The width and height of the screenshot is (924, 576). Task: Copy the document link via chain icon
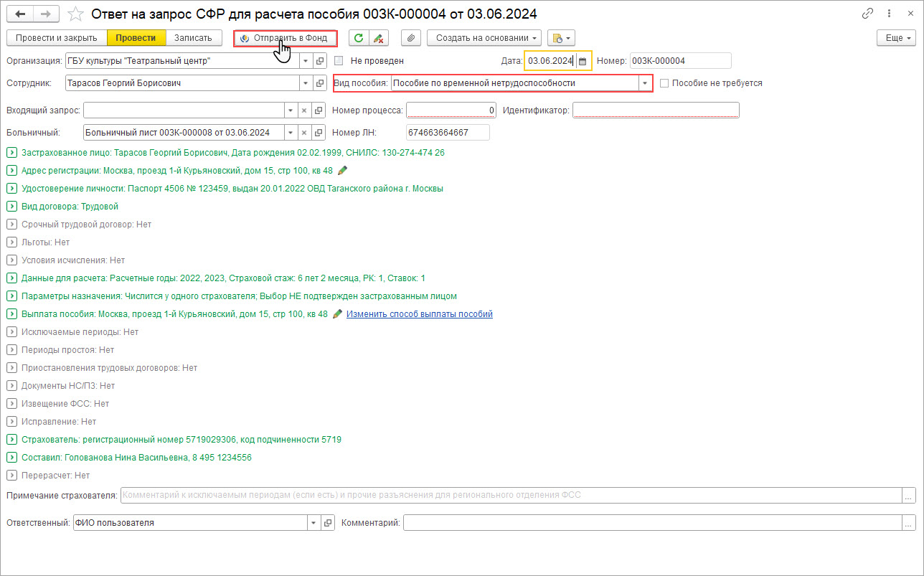[868, 14]
